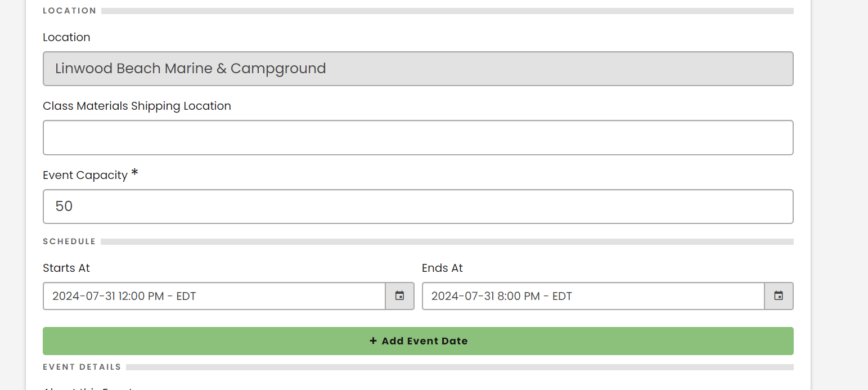Image resolution: width=868 pixels, height=390 pixels.
Task: Open the Ends At calendar picker
Action: click(x=779, y=296)
